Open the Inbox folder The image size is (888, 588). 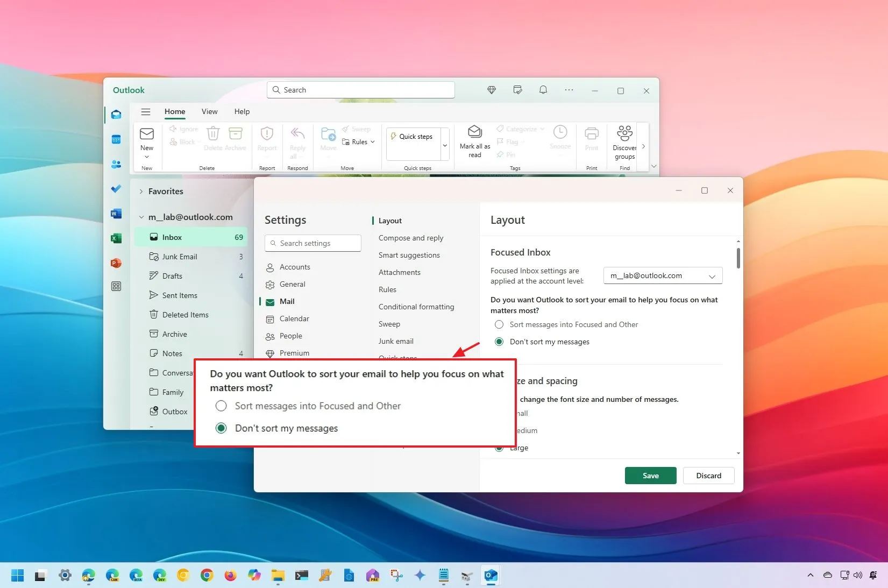click(x=191, y=237)
